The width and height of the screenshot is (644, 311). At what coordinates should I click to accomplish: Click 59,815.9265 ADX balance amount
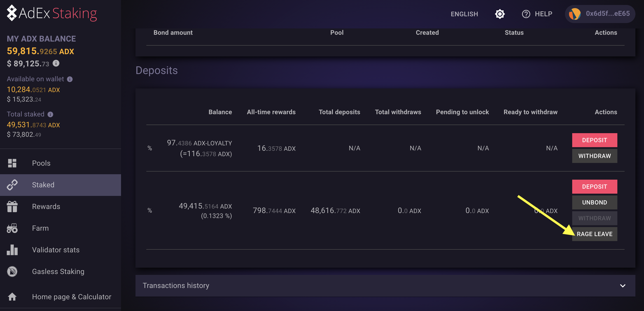[40, 51]
